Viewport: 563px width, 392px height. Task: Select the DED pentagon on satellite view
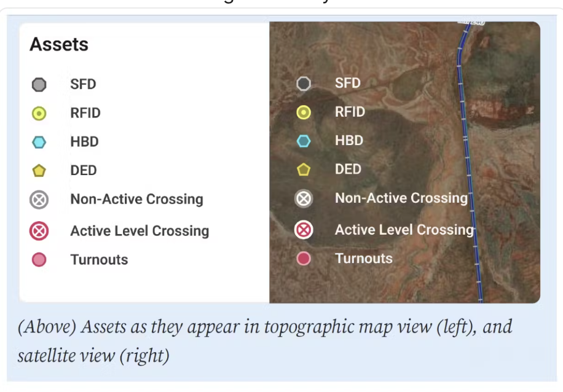pos(304,170)
